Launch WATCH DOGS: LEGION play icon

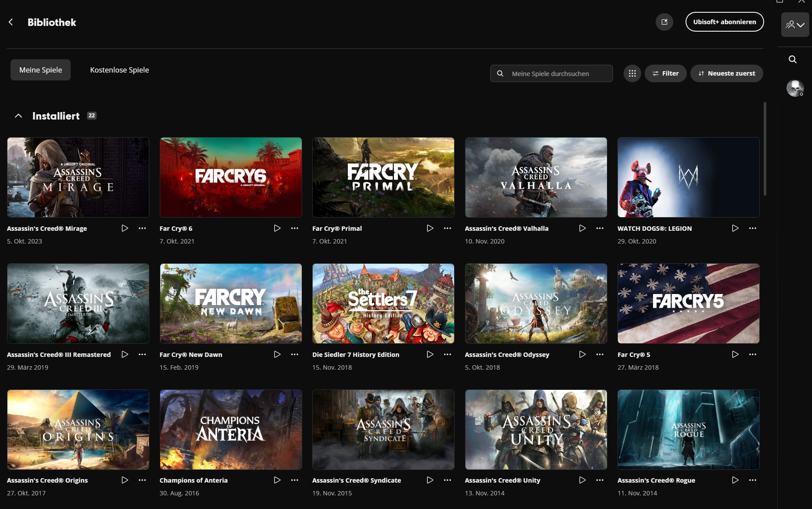pos(735,228)
